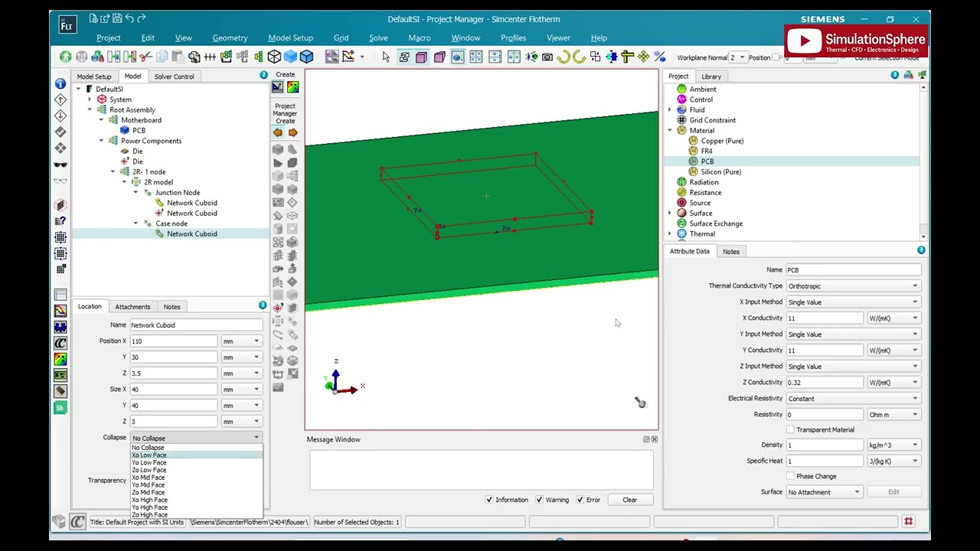Open the Workplane Normal Z dropdown

point(737,58)
